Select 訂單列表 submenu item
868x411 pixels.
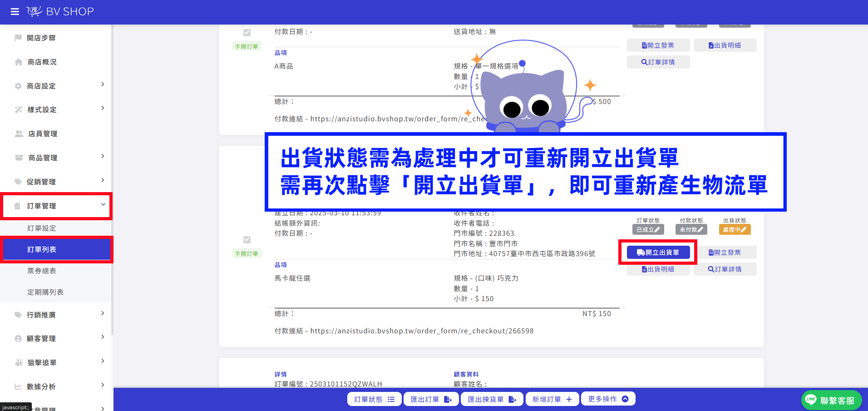(x=57, y=249)
